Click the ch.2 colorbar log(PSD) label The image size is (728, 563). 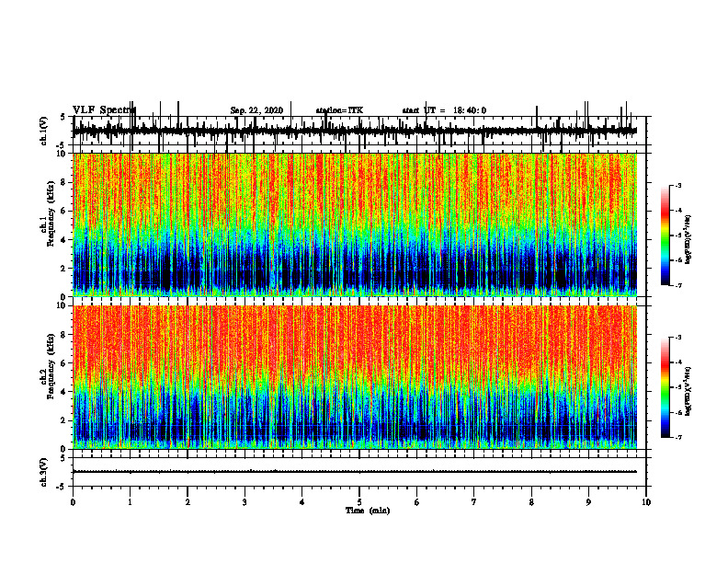[x=688, y=391]
